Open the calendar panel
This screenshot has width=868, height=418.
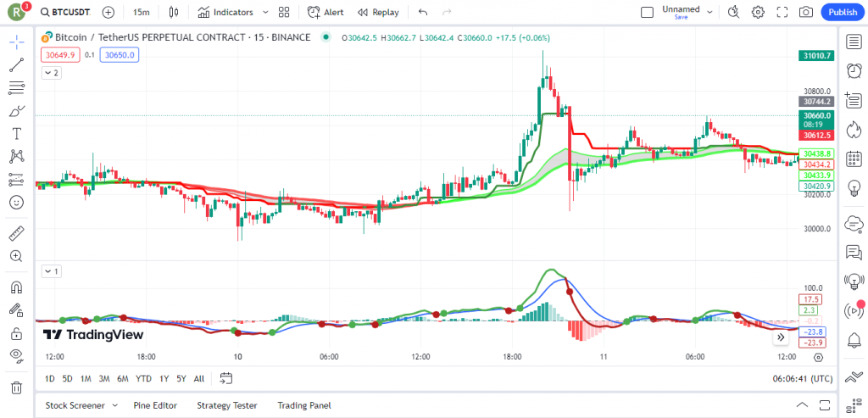(854, 159)
